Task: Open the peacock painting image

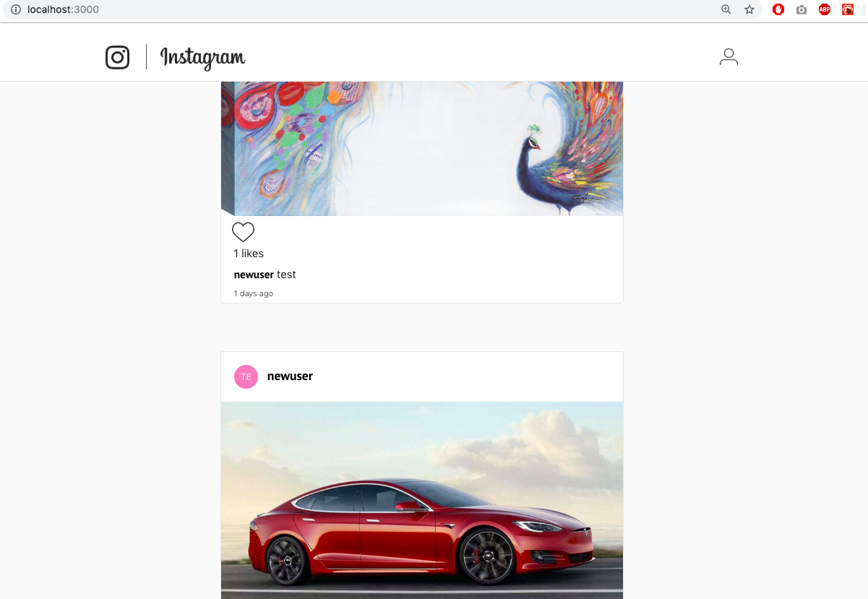Action: pos(422,149)
